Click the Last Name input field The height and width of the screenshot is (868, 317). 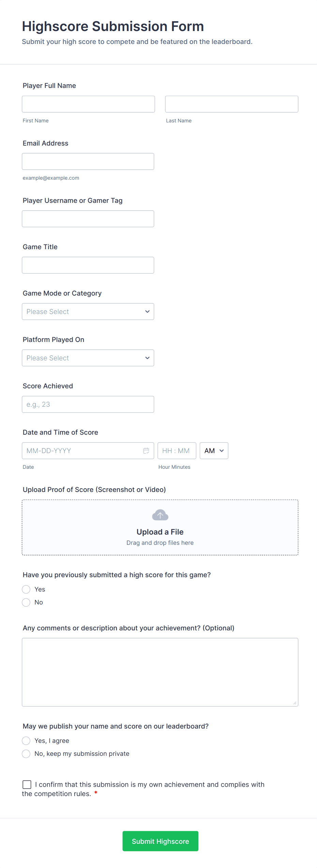[231, 104]
